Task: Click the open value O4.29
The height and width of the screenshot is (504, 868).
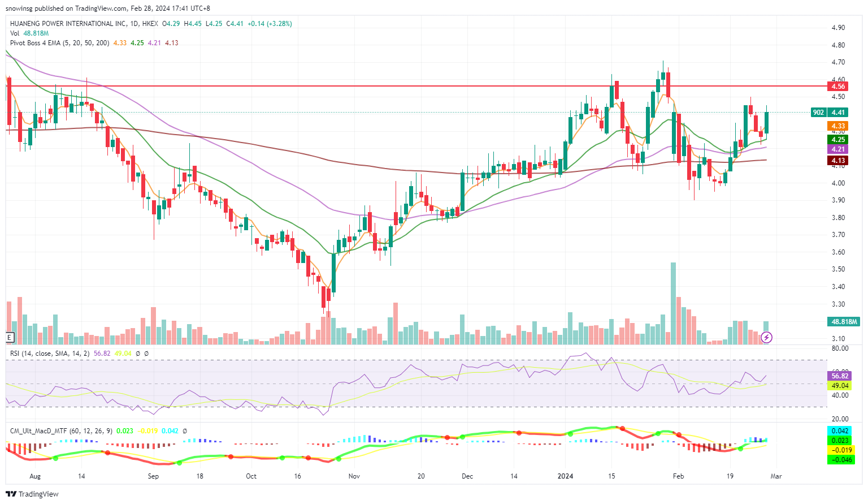Action: click(171, 24)
